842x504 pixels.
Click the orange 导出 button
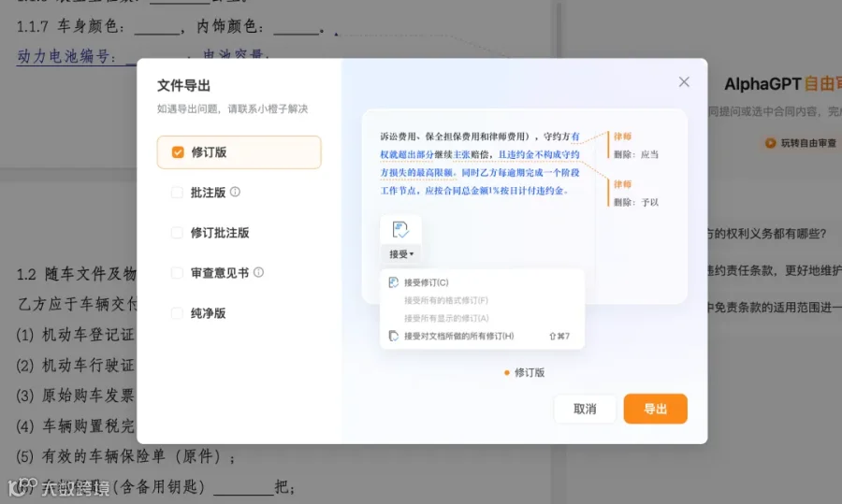(655, 409)
